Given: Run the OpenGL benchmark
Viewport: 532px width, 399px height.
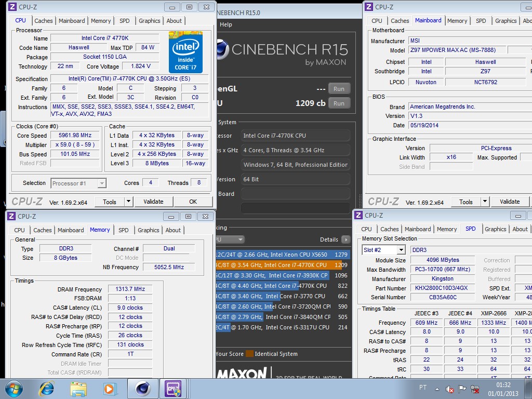Looking at the screenshot, I should coord(339,88).
